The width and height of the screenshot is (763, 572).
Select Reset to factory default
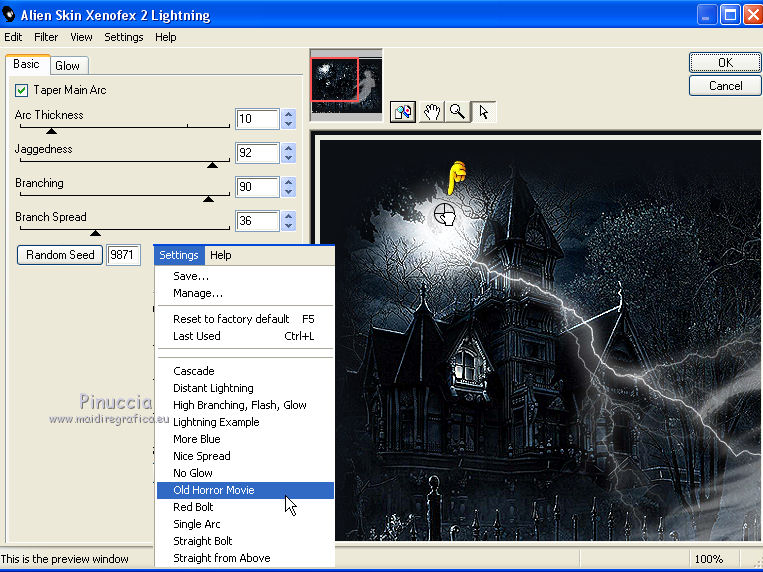245,319
